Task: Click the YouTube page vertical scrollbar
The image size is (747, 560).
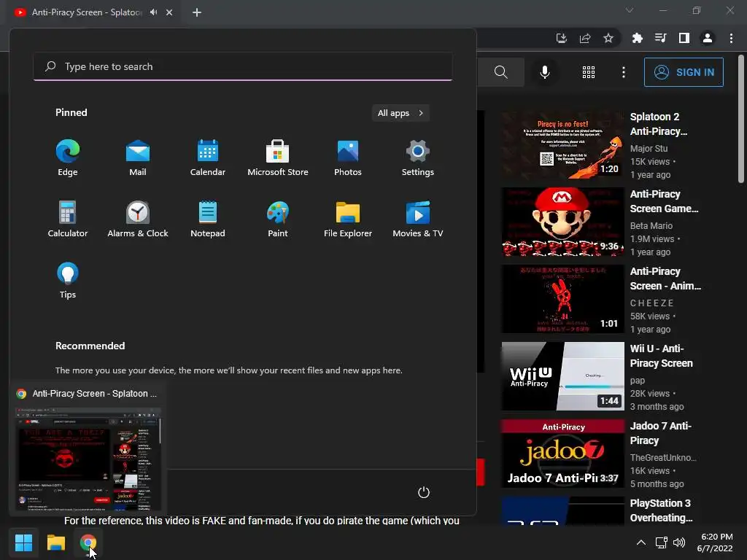Action: (x=741, y=119)
